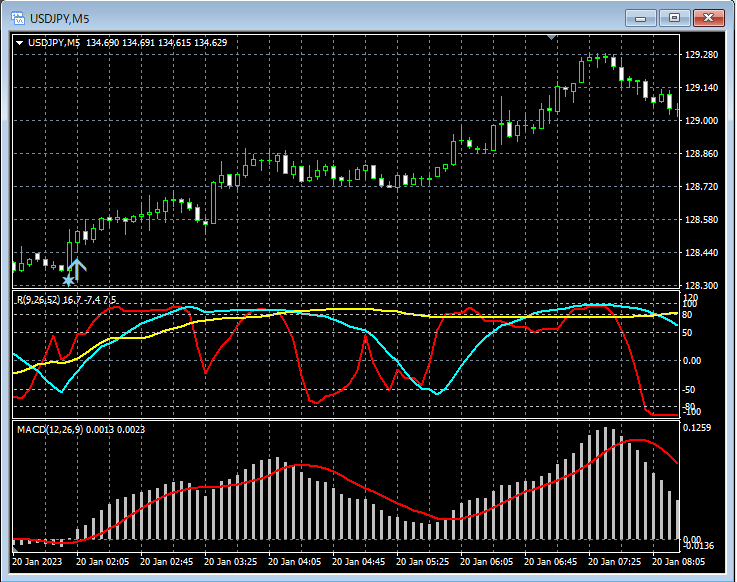Click the -0.0136 value on MACD scale

pos(698,546)
